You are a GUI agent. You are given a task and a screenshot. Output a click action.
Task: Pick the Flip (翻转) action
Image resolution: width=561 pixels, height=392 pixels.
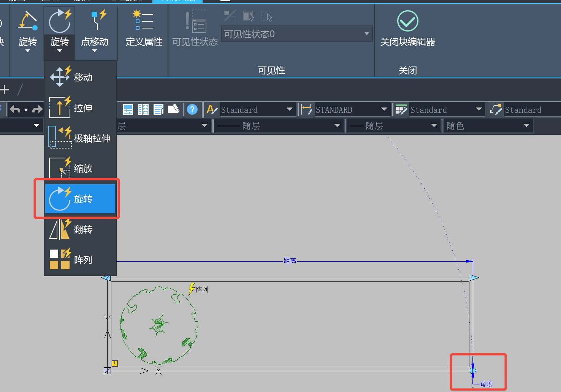pyautogui.click(x=80, y=229)
